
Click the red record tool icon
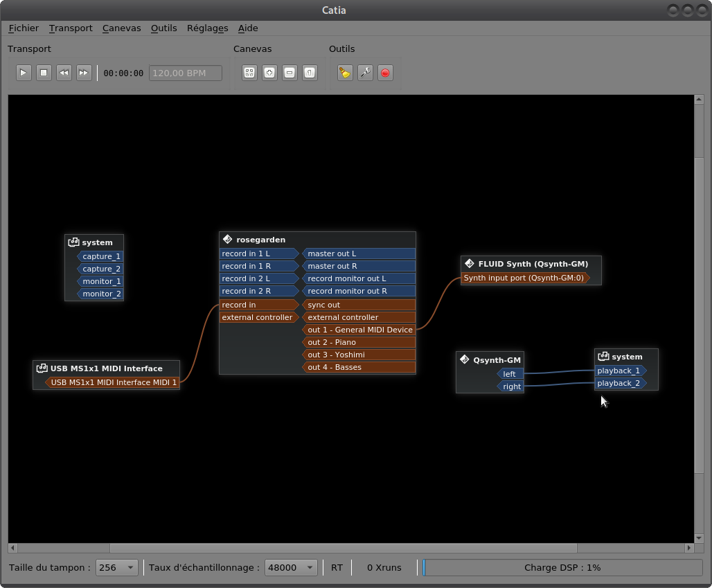click(x=385, y=73)
